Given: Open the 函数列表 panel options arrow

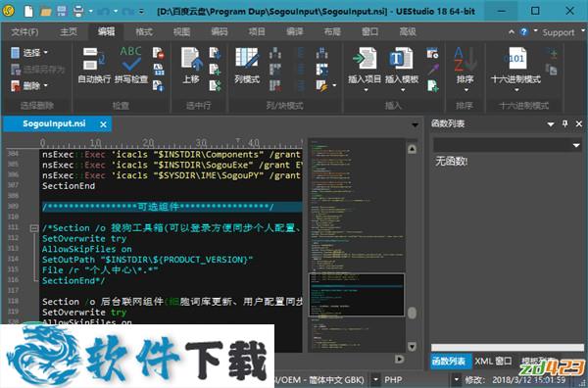Looking at the screenshot, I should pyautogui.click(x=551, y=124).
